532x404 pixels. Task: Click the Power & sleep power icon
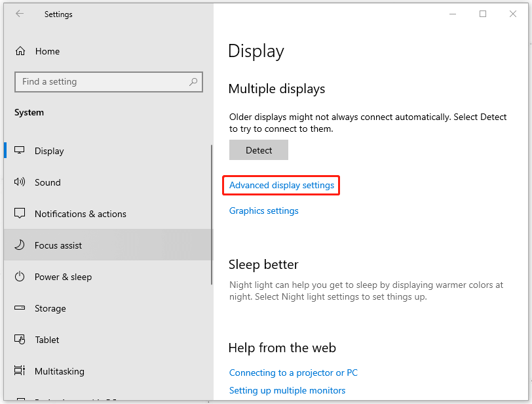click(x=19, y=277)
